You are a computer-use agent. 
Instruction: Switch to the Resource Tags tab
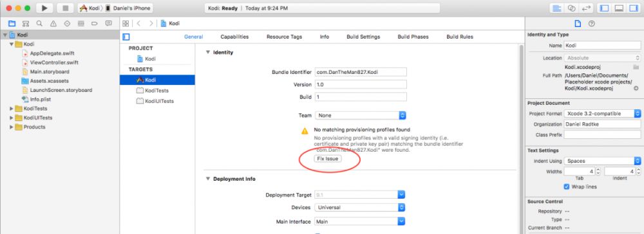[284, 37]
